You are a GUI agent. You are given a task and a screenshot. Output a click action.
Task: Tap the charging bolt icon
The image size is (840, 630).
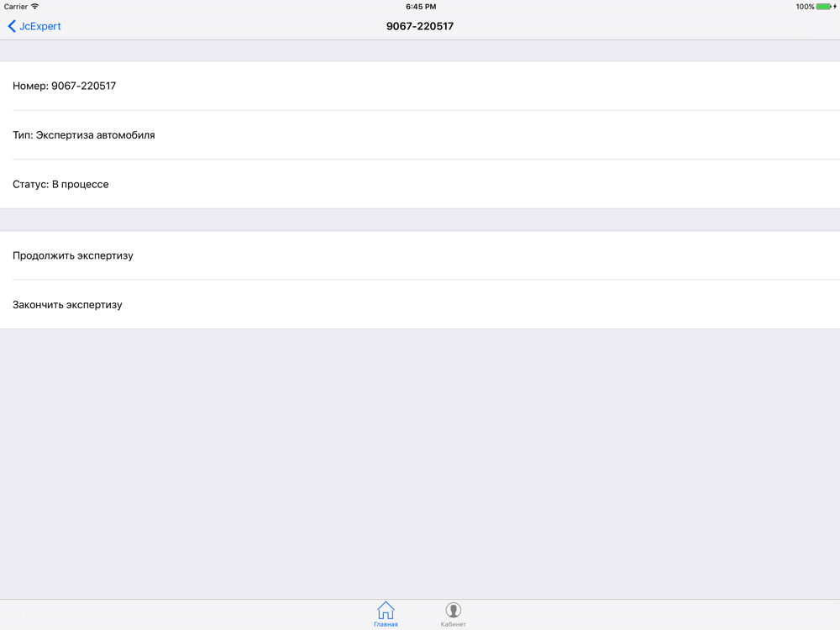coord(835,7)
